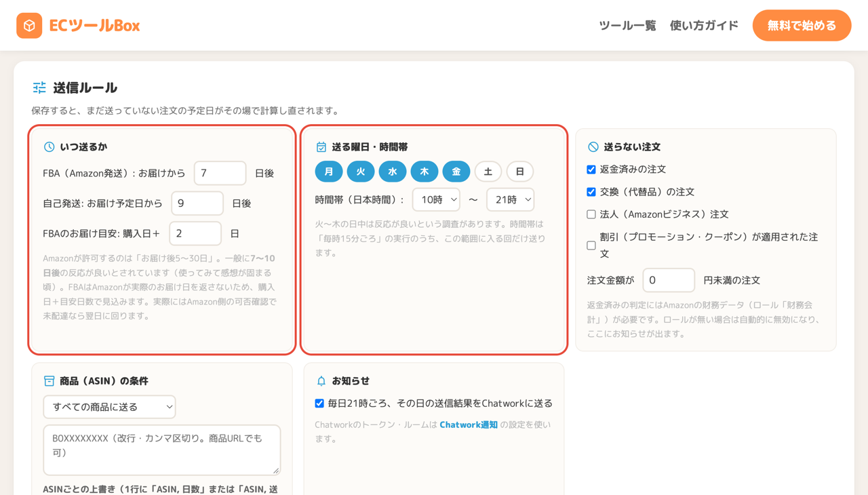This screenshot has width=868, height=495.
Task: Click the 無料で始める button
Action: (x=802, y=26)
